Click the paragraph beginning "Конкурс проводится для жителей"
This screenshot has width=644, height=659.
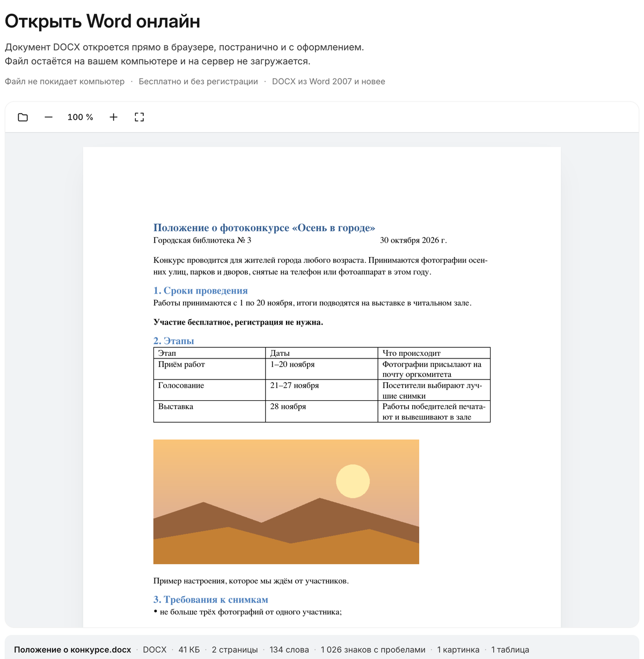pyautogui.click(x=320, y=266)
